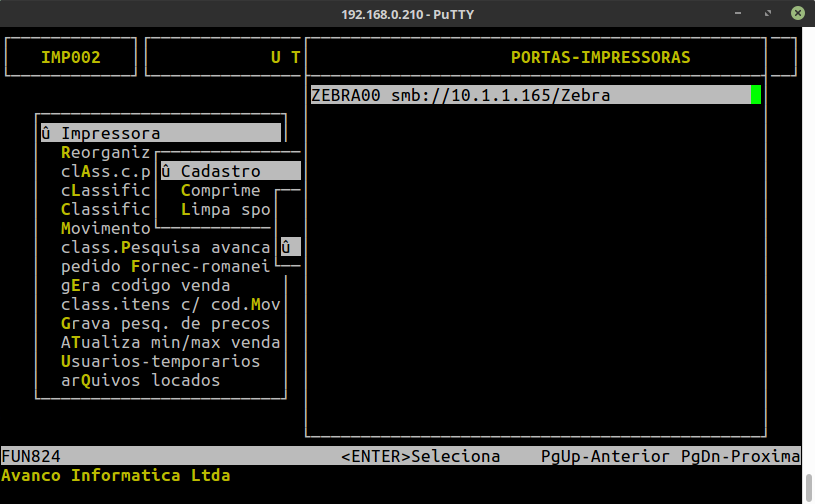Click pedido Fornec-romanei menu entry
The width and height of the screenshot is (815, 504).
[165, 267]
